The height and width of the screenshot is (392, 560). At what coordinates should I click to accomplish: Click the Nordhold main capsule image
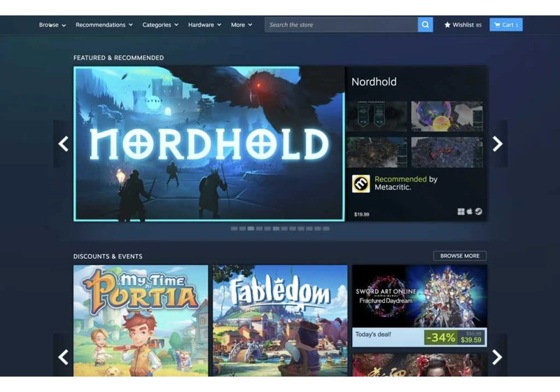[209, 144]
